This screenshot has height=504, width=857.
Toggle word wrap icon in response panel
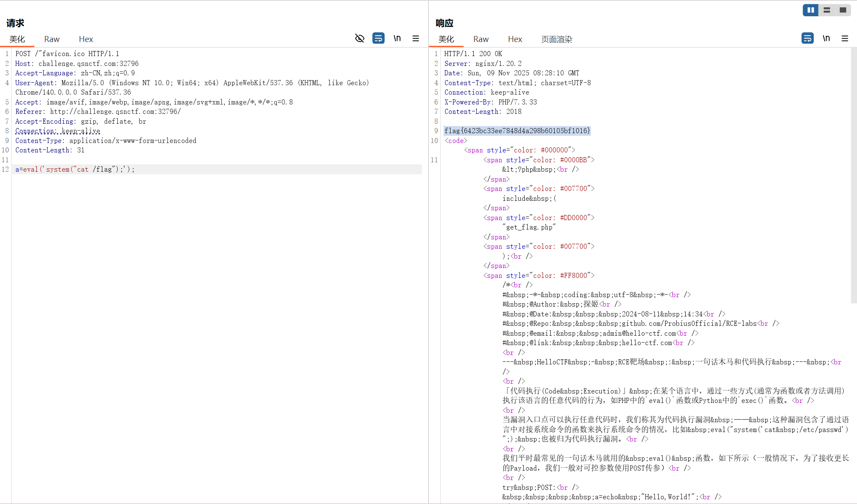807,39
